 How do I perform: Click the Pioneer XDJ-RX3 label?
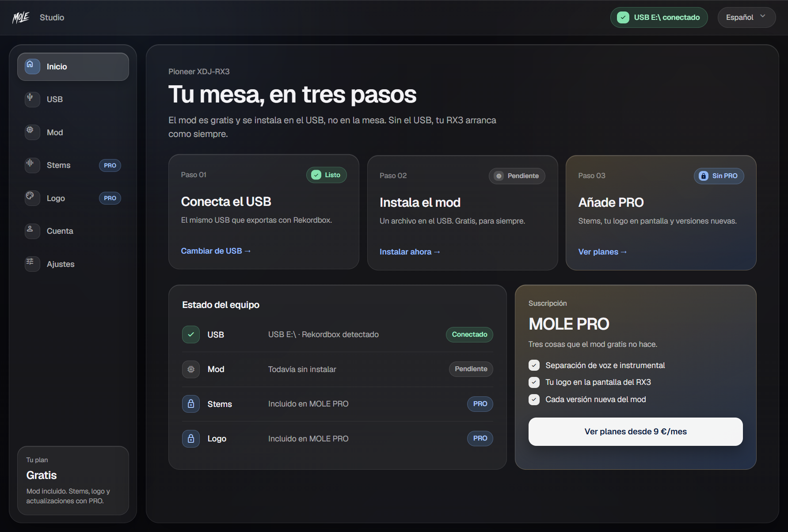[x=199, y=72]
